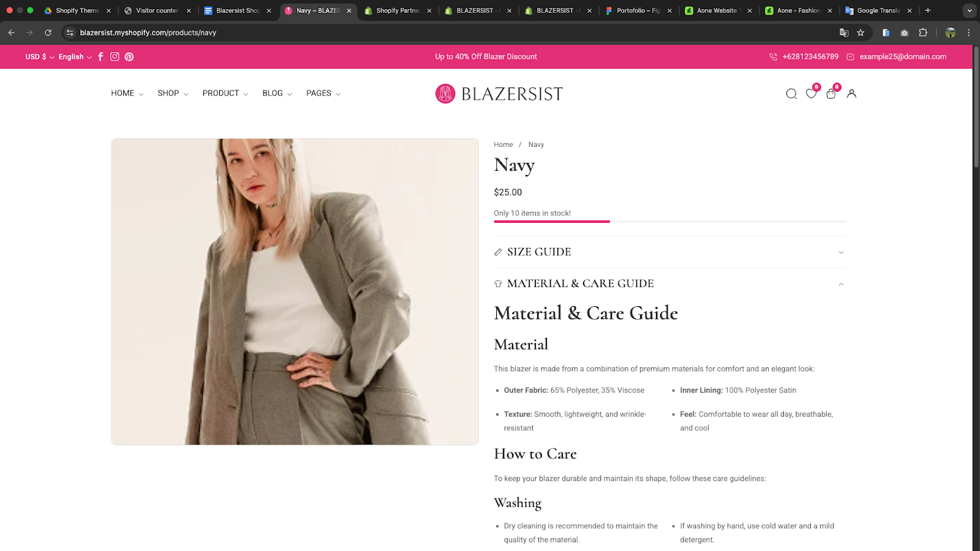Open the Pinterest social icon
Viewport: 980px width, 551px height.
tap(129, 57)
